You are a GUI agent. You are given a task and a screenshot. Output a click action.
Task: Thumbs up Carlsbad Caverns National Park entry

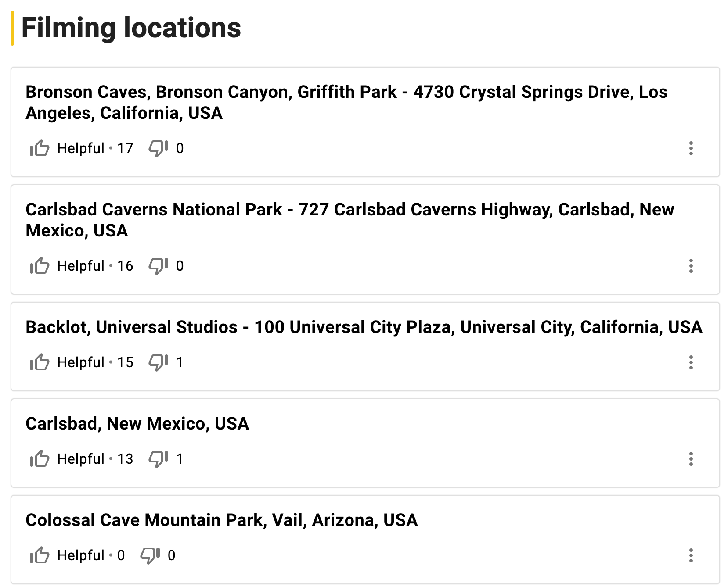pos(40,266)
